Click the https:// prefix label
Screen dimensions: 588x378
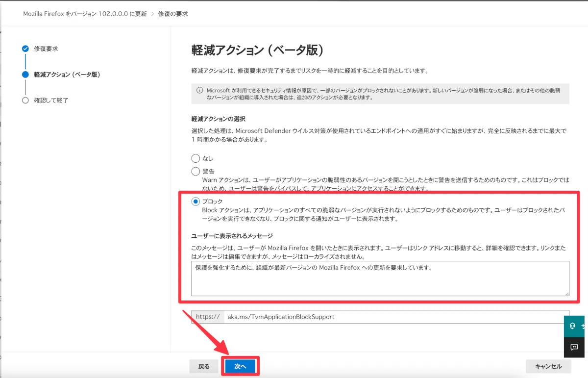point(208,317)
